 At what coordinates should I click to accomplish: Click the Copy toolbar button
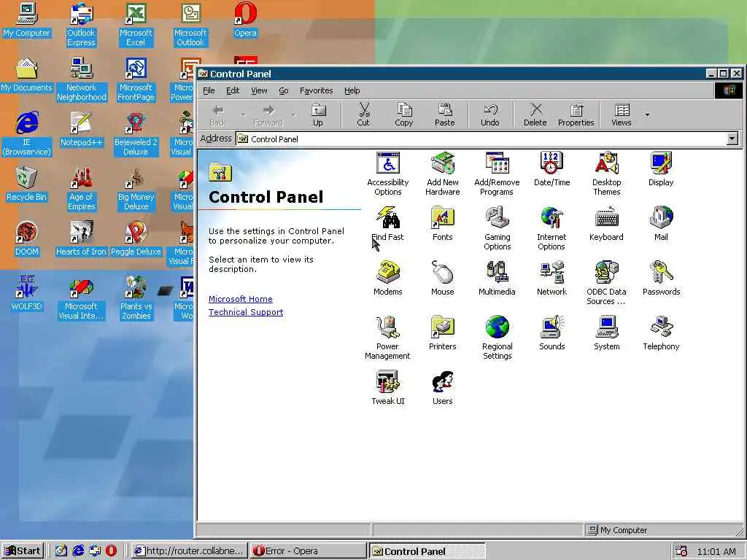click(x=404, y=114)
